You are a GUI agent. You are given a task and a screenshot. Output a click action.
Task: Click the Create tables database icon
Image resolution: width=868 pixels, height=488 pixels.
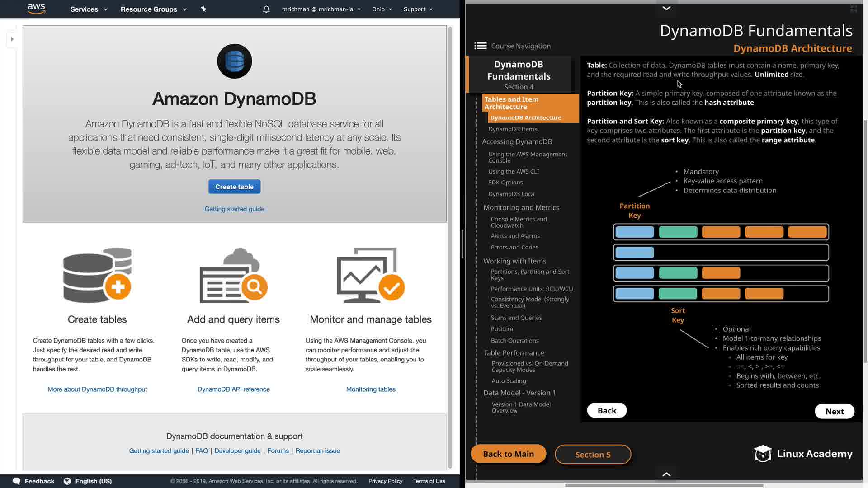(97, 275)
